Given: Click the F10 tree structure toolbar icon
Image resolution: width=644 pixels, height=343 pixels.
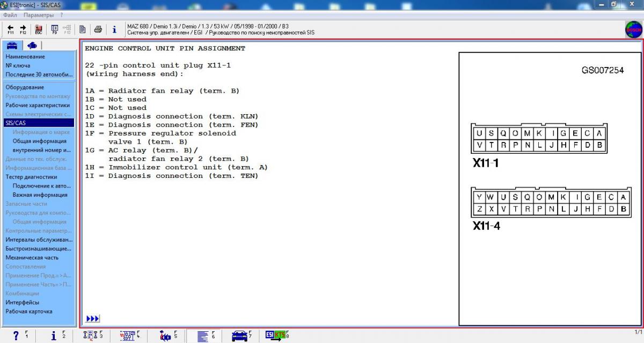Looking at the screenshot, I should 67,29.
